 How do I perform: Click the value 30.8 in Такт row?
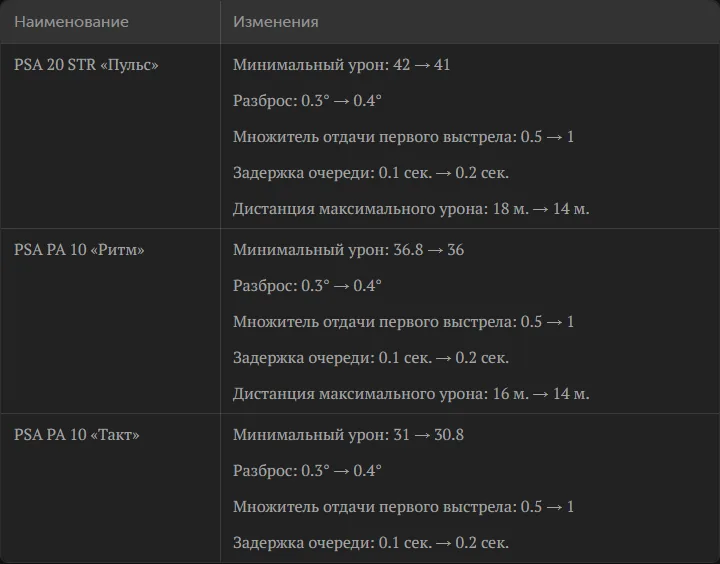coord(449,435)
